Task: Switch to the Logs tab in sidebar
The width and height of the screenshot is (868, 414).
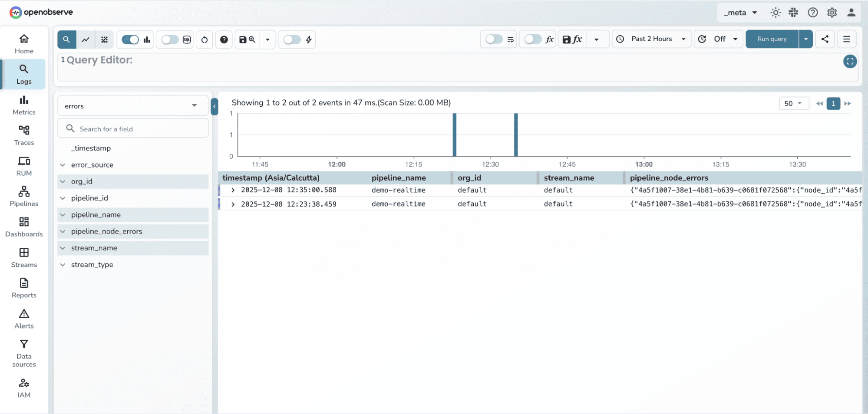Action: [x=24, y=74]
